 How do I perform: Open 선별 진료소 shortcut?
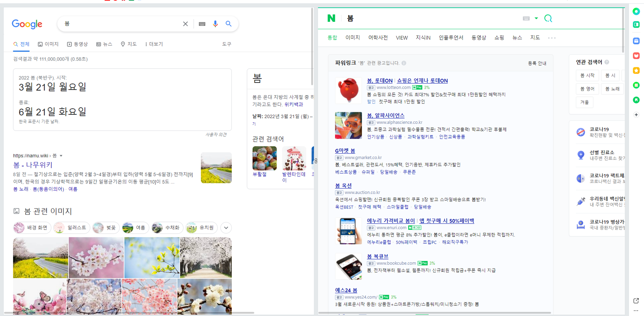pos(600,155)
